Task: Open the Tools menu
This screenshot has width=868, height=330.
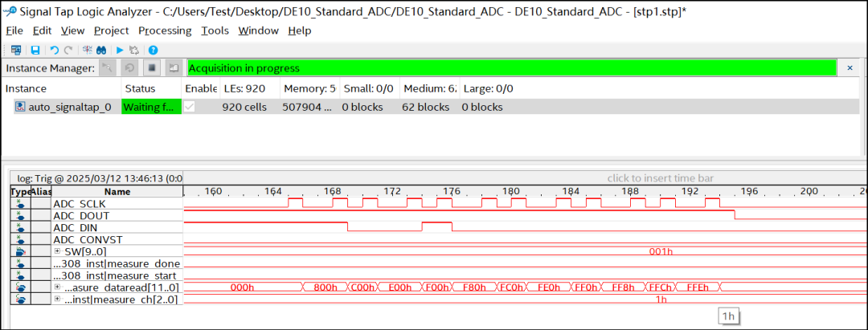Action: pyautogui.click(x=215, y=31)
